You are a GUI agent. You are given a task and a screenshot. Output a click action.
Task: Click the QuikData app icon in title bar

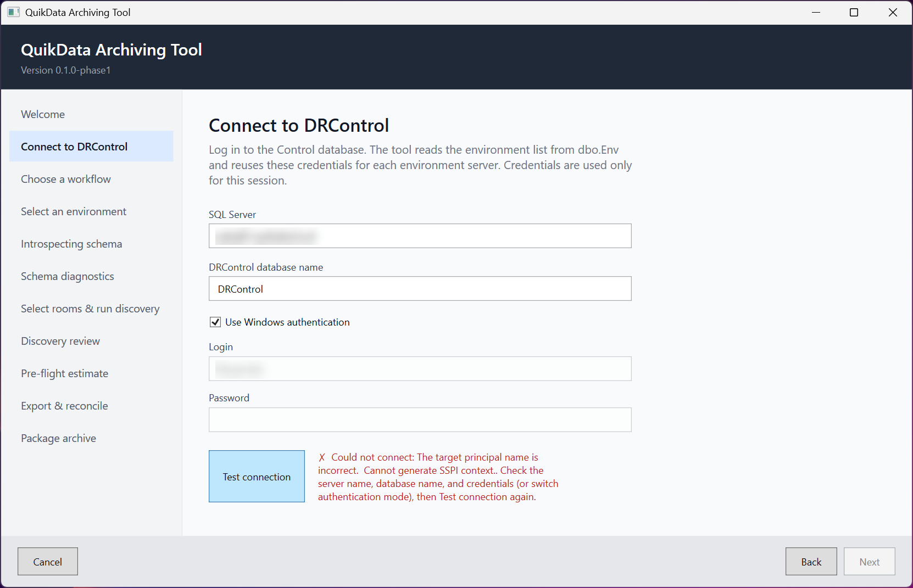click(13, 12)
